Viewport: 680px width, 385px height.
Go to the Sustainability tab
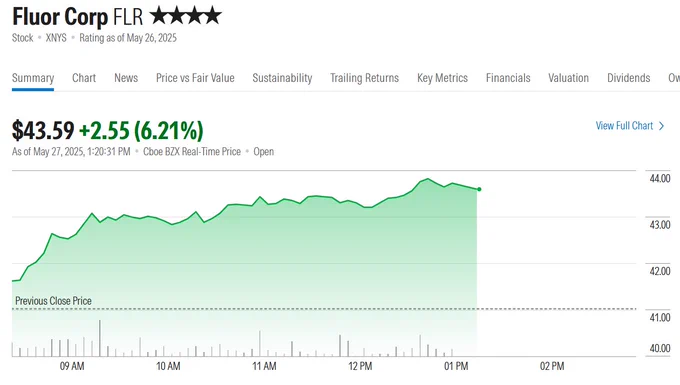[282, 78]
